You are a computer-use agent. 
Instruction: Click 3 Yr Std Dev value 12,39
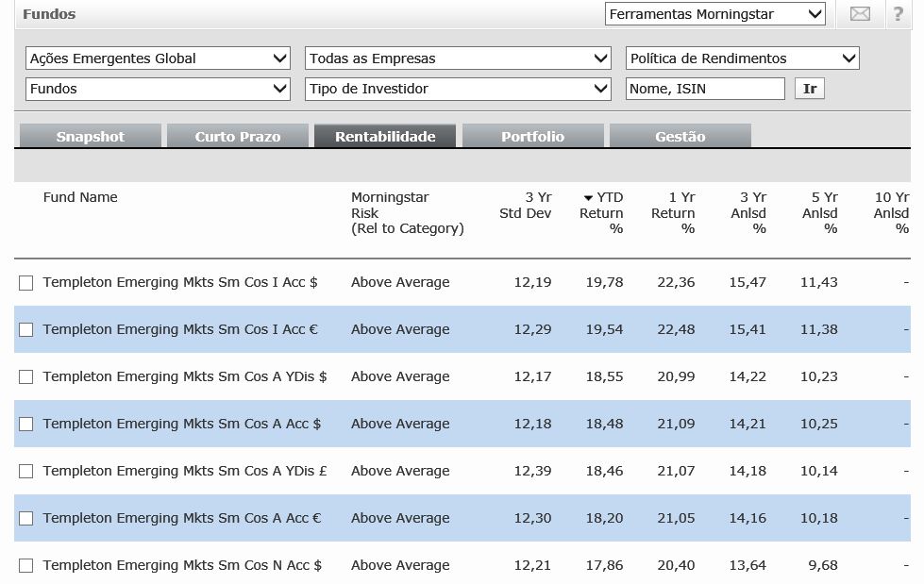click(x=532, y=471)
